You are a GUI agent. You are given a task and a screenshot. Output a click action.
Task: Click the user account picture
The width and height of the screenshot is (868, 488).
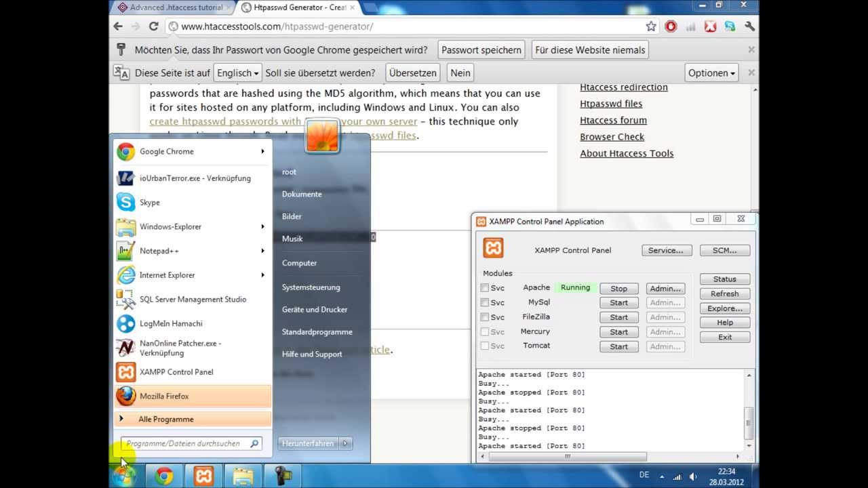(x=322, y=136)
